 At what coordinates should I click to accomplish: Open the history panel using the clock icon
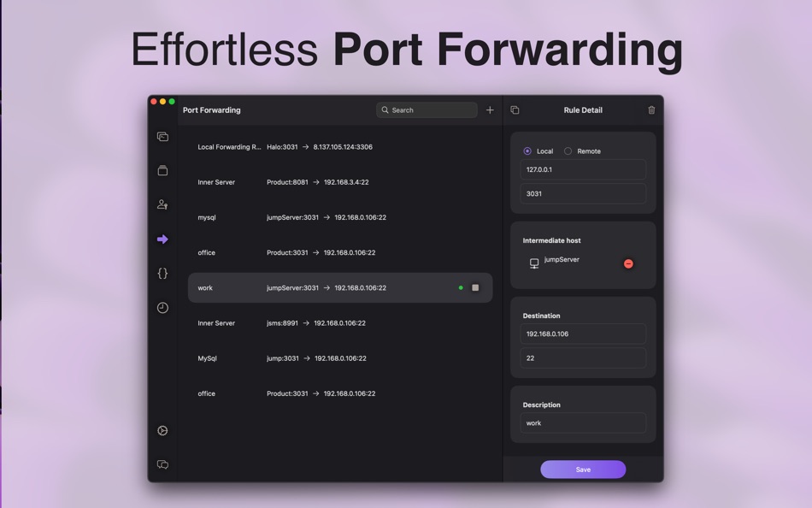[x=162, y=308]
